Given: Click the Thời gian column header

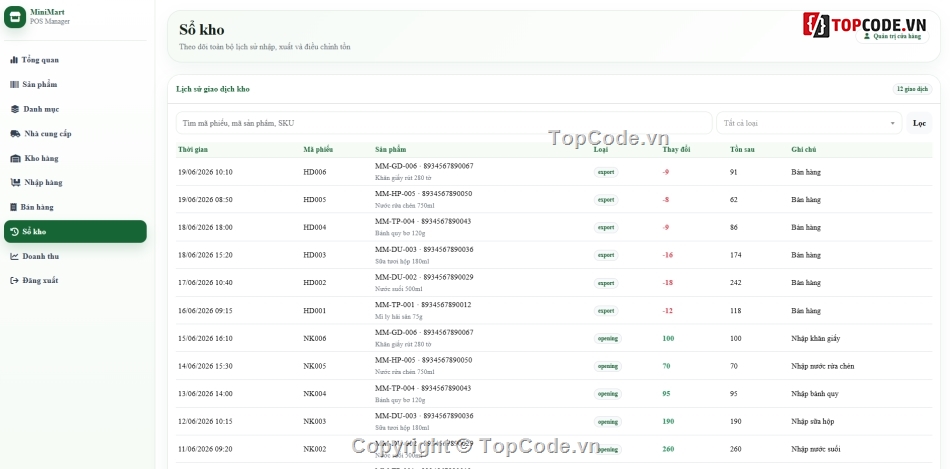Looking at the screenshot, I should pos(193,150).
